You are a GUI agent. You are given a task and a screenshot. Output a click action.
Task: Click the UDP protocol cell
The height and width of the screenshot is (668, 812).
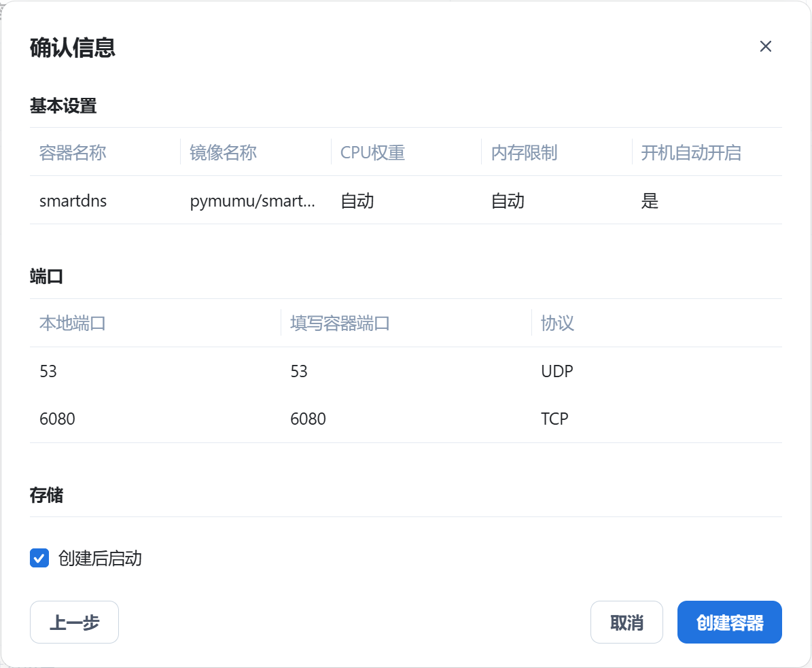click(x=557, y=372)
